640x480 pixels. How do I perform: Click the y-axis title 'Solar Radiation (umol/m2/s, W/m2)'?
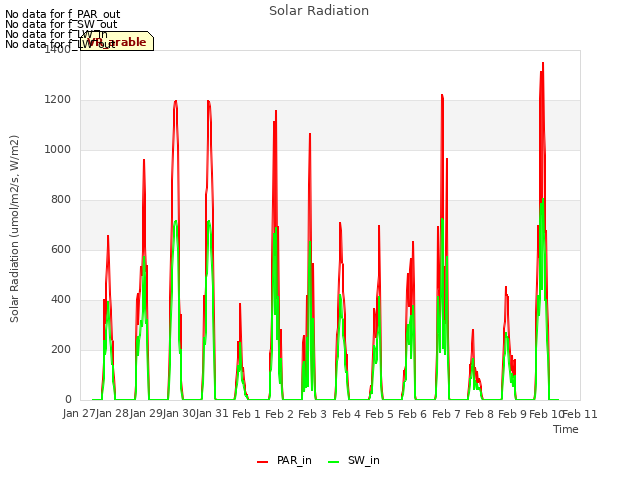(x=14, y=229)
